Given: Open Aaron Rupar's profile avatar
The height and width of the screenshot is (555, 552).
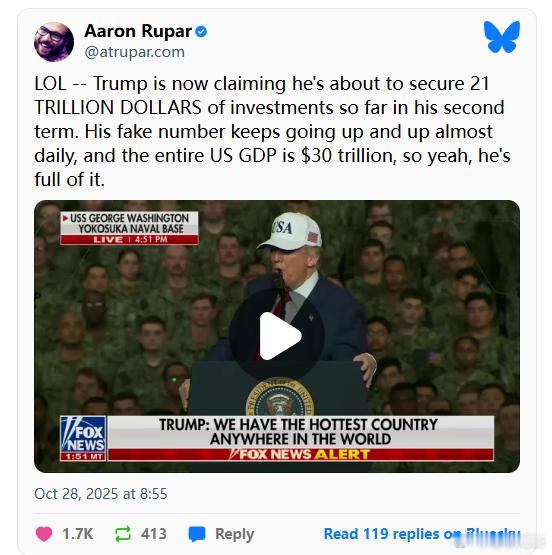Looking at the screenshot, I should pyautogui.click(x=54, y=42).
